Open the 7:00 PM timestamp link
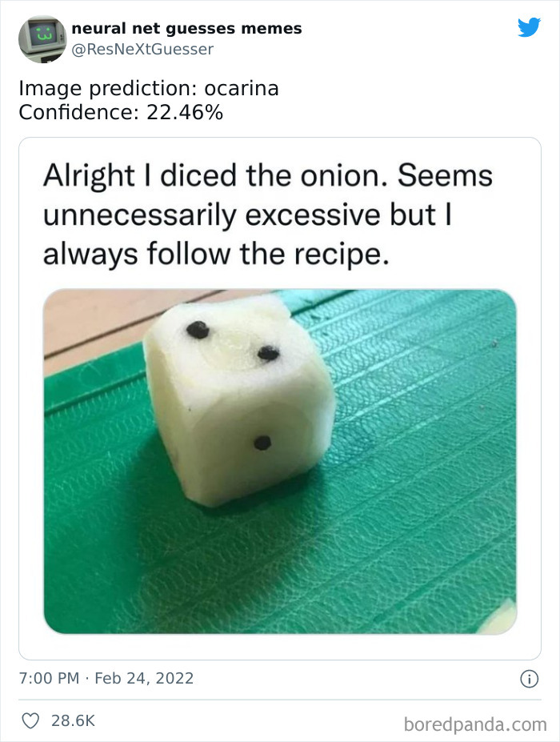The image size is (560, 742). (49, 678)
